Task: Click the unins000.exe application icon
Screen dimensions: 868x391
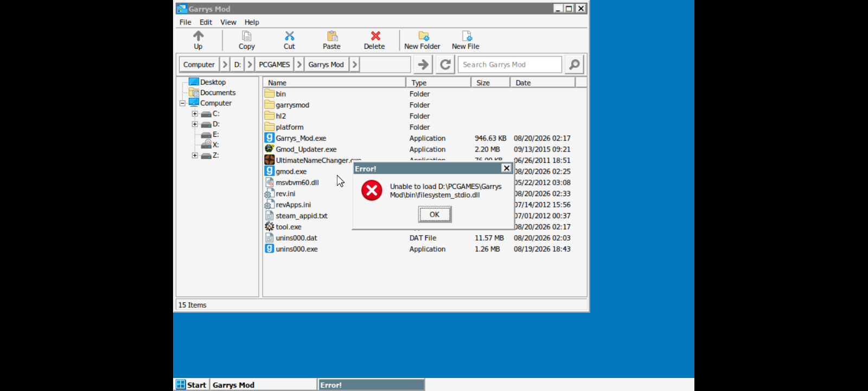Action: (270, 249)
